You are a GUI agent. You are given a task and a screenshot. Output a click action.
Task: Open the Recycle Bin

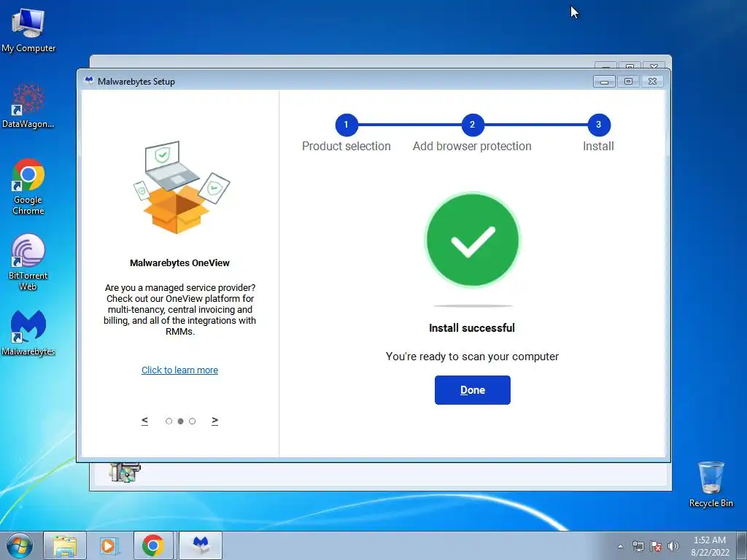(711, 484)
